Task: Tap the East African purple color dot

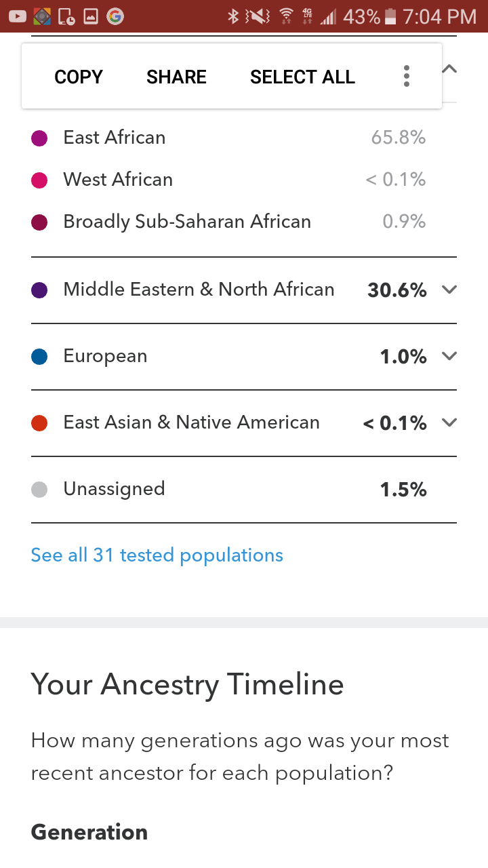Action: pyautogui.click(x=39, y=138)
